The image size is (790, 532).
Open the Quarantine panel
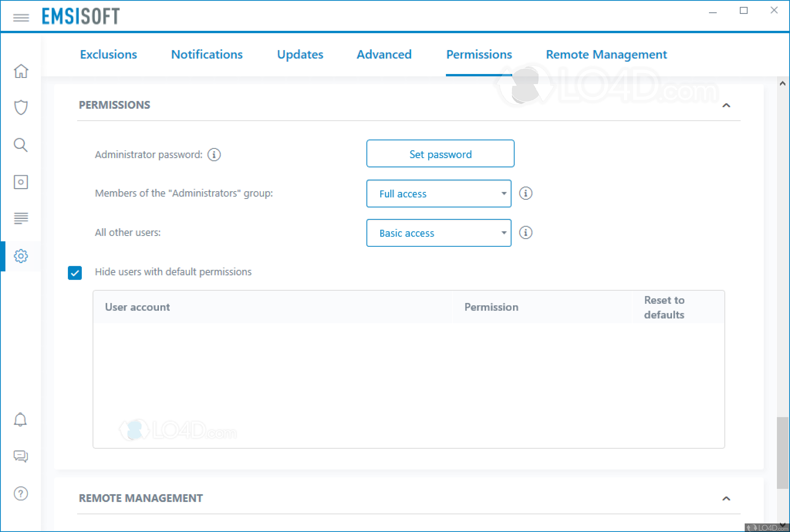(21, 182)
